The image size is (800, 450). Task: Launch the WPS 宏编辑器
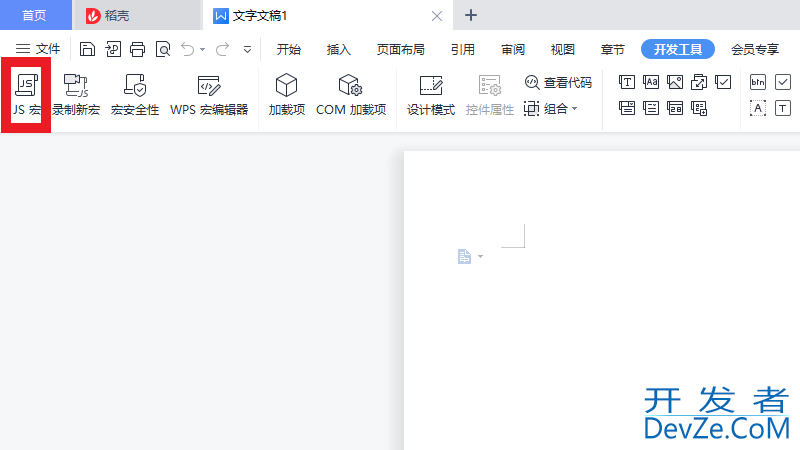209,95
